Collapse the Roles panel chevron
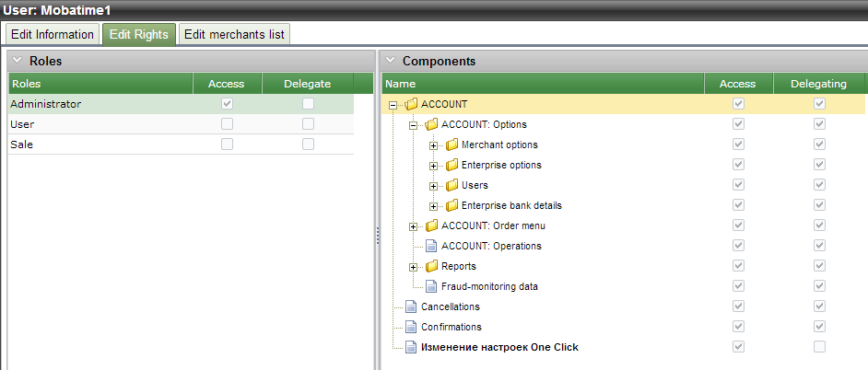This screenshot has width=868, height=370. pos(17,61)
